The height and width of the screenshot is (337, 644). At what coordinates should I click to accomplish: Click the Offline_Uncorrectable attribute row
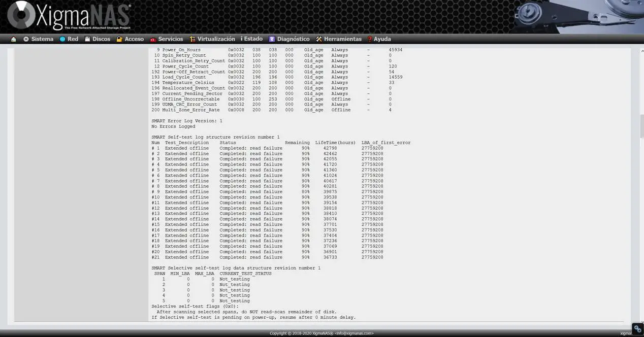coord(277,99)
